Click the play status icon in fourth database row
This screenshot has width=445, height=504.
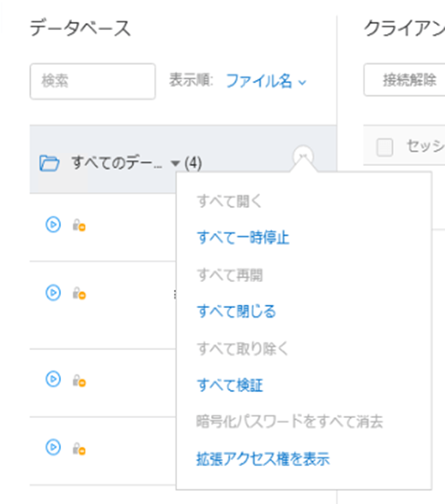(x=53, y=447)
